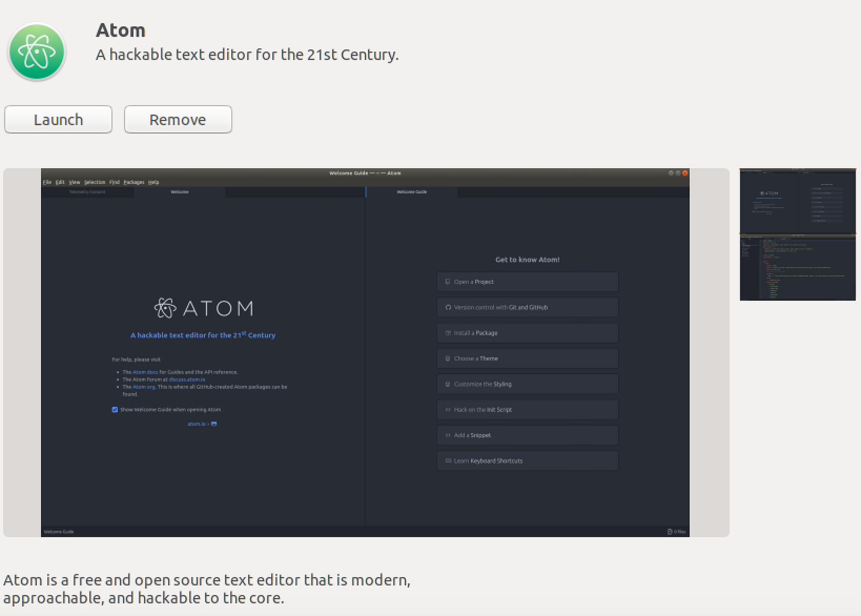Select the lower code-editor thumbnail

(798, 268)
